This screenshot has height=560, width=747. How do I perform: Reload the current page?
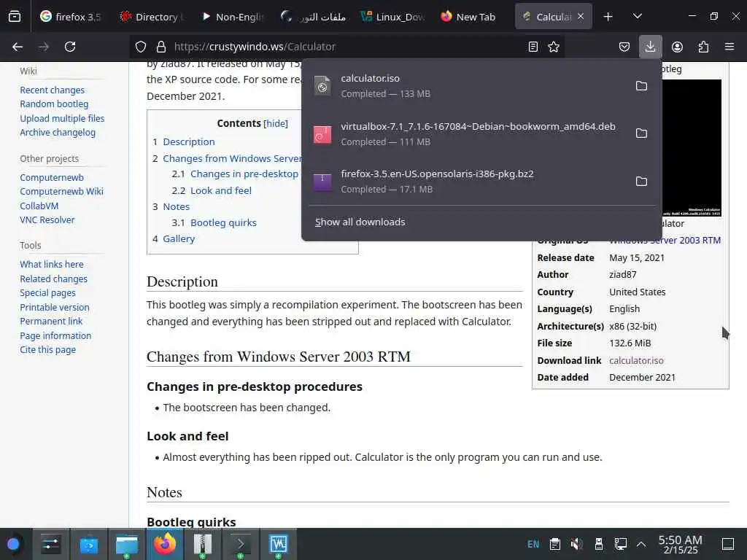(70, 47)
